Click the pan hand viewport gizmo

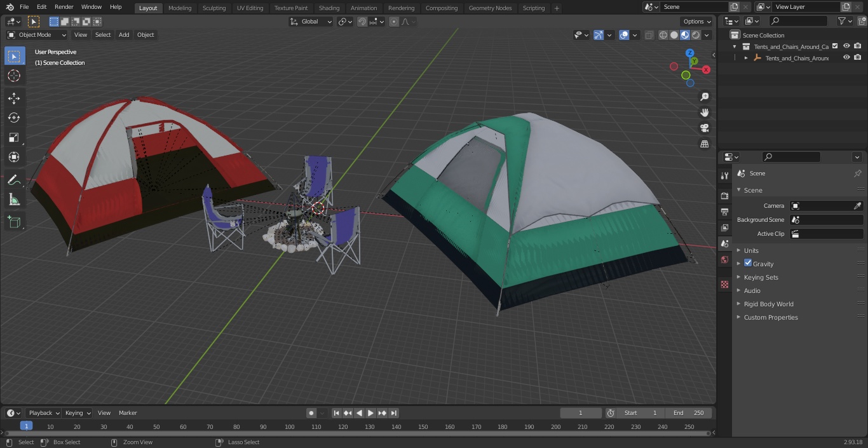pos(704,112)
